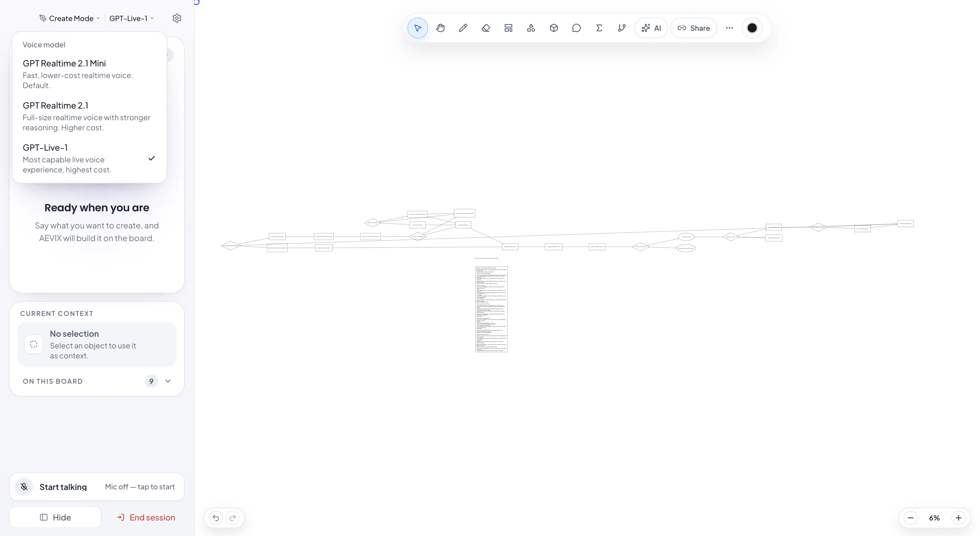Zoom in with the plus button
This screenshot has height=536, width=980.
click(958, 518)
